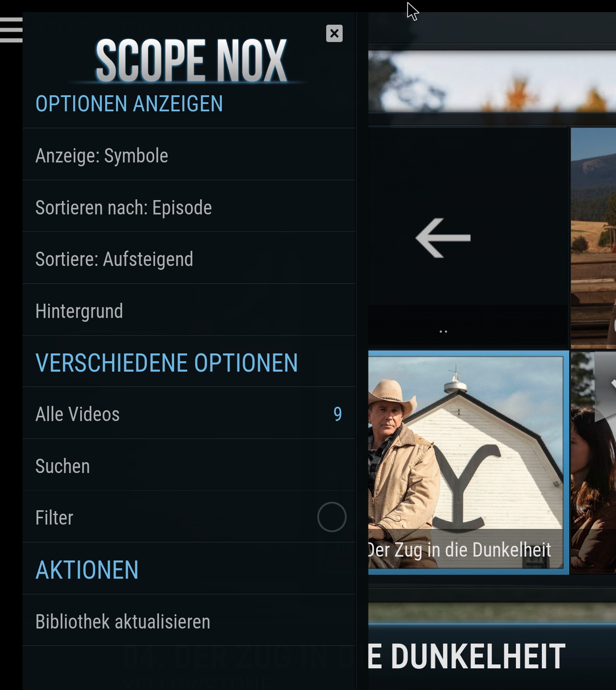Click the parent folder double-dot label
Viewport: 616px width, 690px height.
tap(443, 331)
